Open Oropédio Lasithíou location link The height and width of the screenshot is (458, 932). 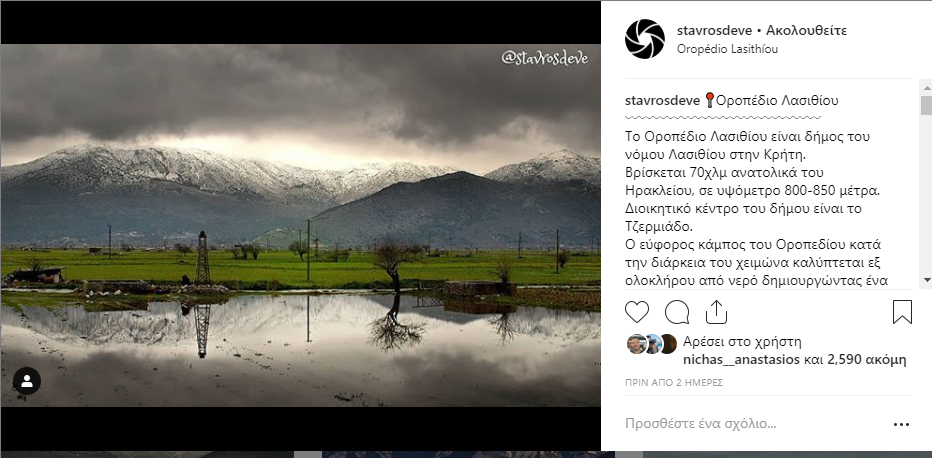point(728,49)
